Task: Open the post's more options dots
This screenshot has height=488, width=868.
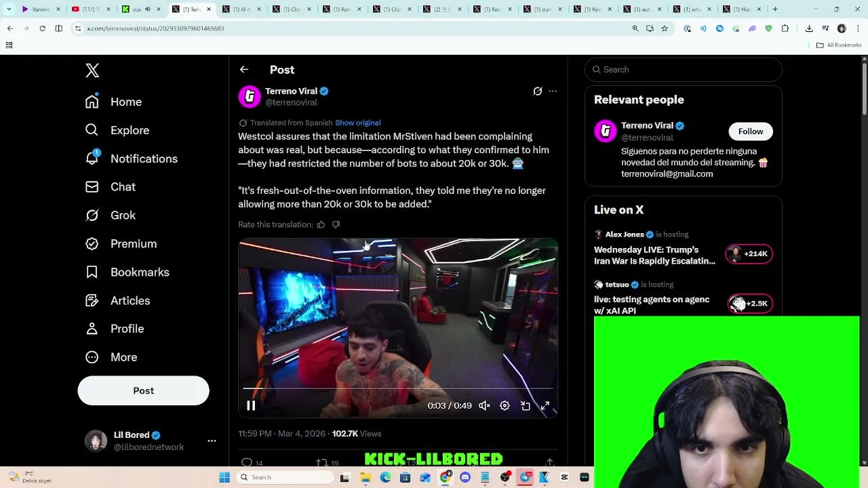Action: (x=553, y=91)
